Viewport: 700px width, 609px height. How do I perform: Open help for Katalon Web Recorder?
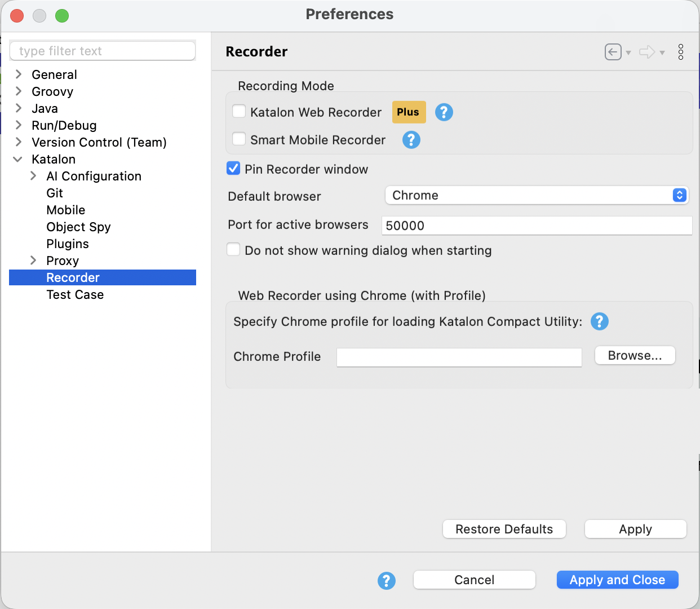(x=444, y=112)
